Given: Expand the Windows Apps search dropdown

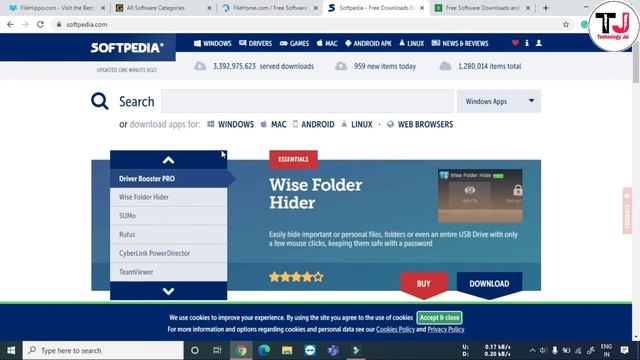Looking at the screenshot, I should point(499,101).
